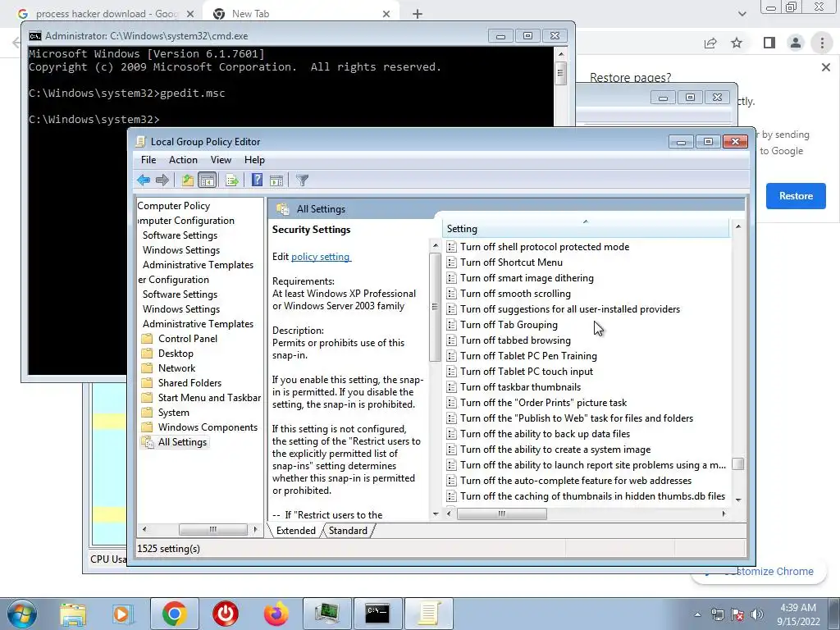Screen dimensions: 840x630
Task: Open Help via blue question mark icon
Action: click(x=257, y=180)
